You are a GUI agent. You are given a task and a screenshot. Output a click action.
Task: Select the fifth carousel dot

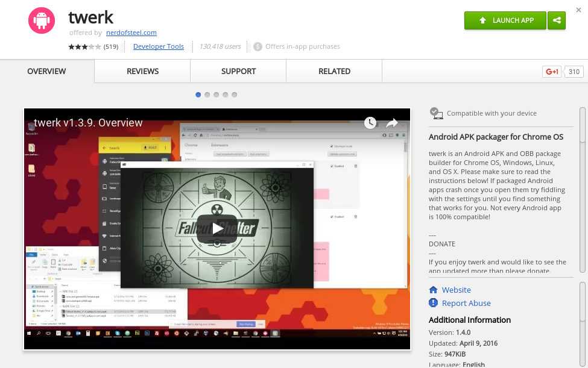point(235,95)
